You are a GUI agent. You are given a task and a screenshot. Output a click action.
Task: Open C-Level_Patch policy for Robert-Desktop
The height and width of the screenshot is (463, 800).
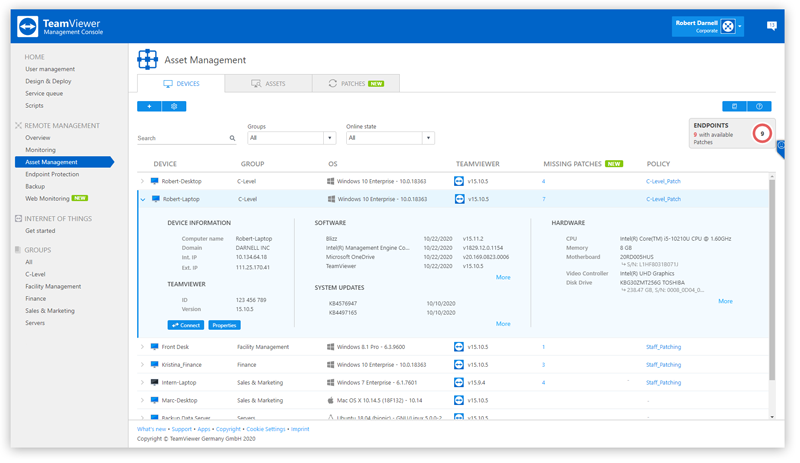663,181
